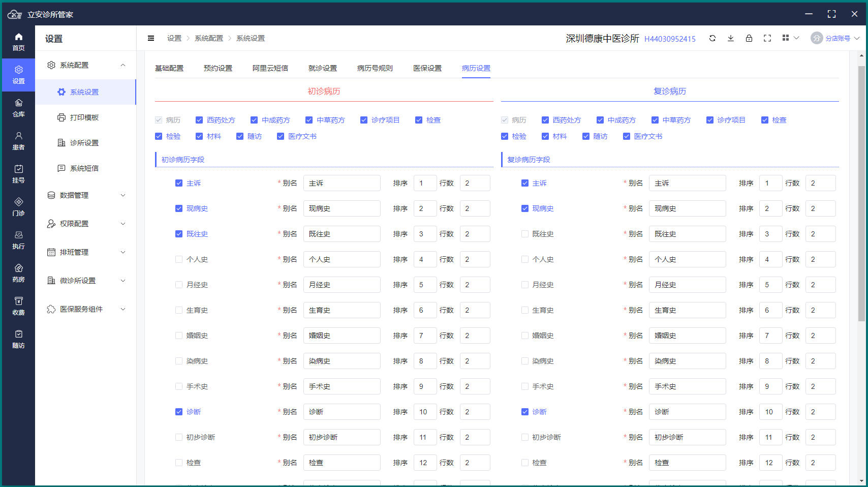Open 打印模板 in the sidebar

(85, 117)
